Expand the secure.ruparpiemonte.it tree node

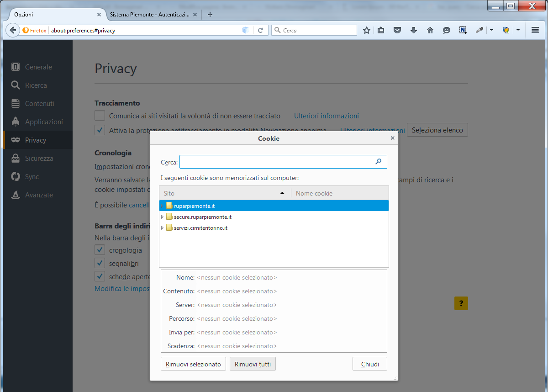[x=162, y=217]
